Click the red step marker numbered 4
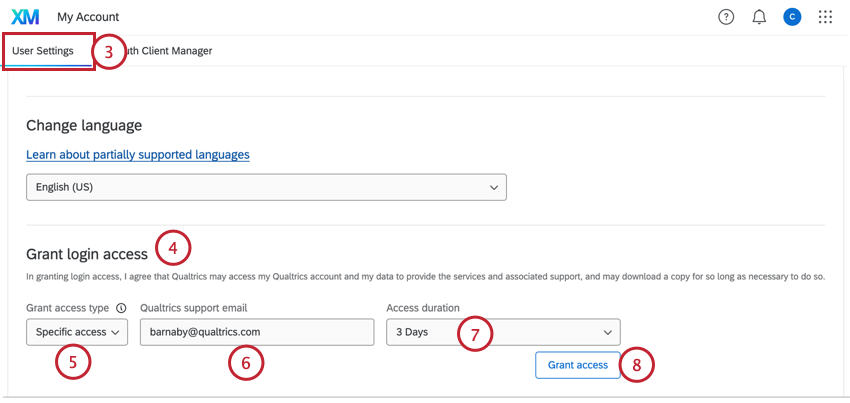 pyautogui.click(x=173, y=247)
